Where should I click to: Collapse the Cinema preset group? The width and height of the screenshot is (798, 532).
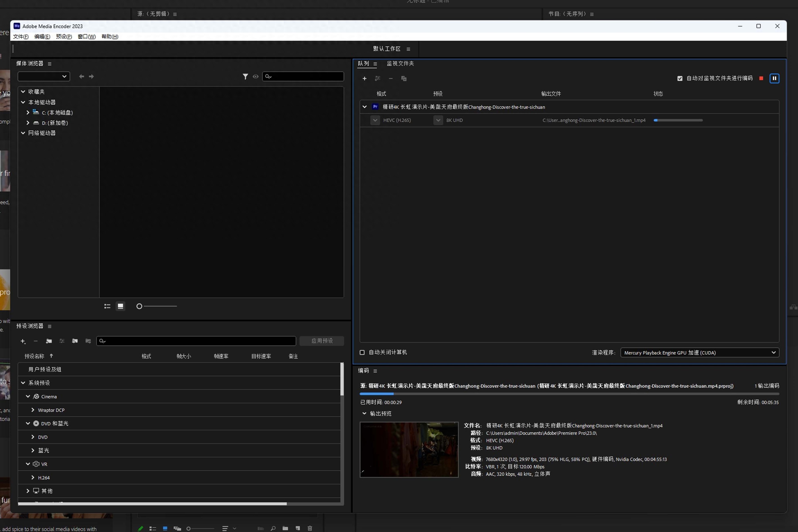pyautogui.click(x=28, y=397)
